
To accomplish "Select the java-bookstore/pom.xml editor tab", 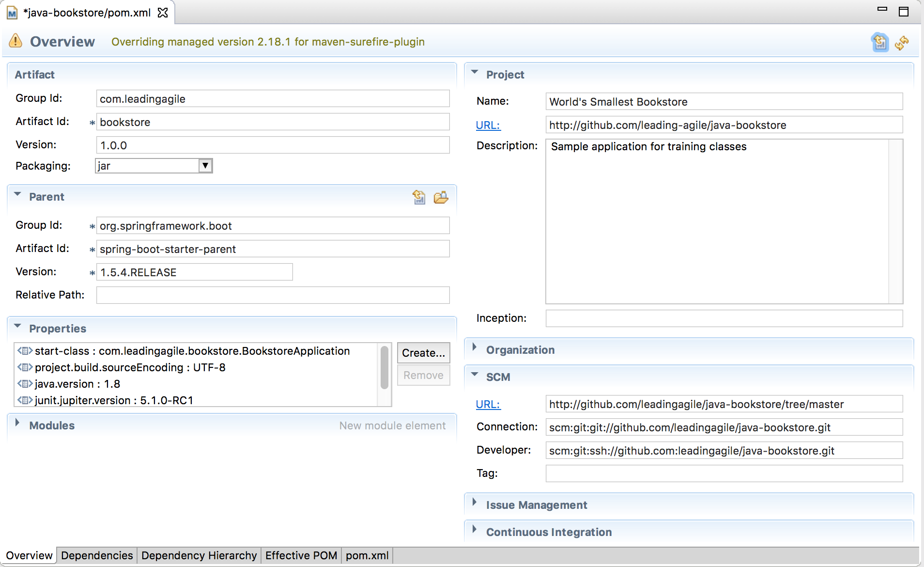I will [x=87, y=13].
